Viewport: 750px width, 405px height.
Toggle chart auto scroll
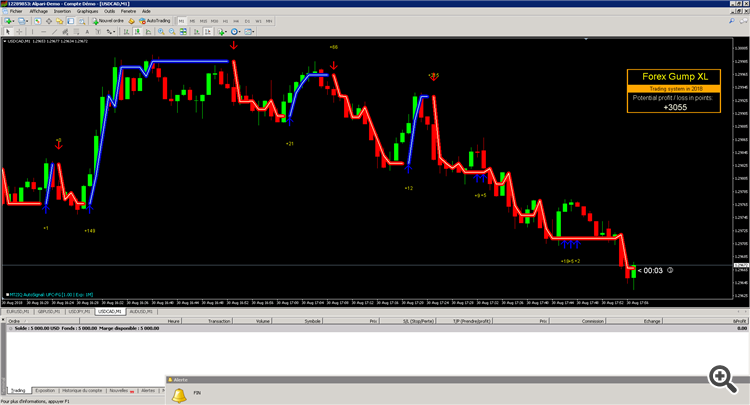pos(197,32)
